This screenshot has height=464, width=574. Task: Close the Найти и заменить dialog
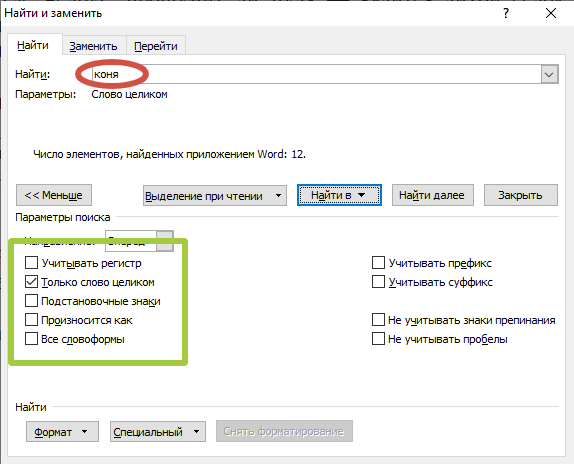551,14
